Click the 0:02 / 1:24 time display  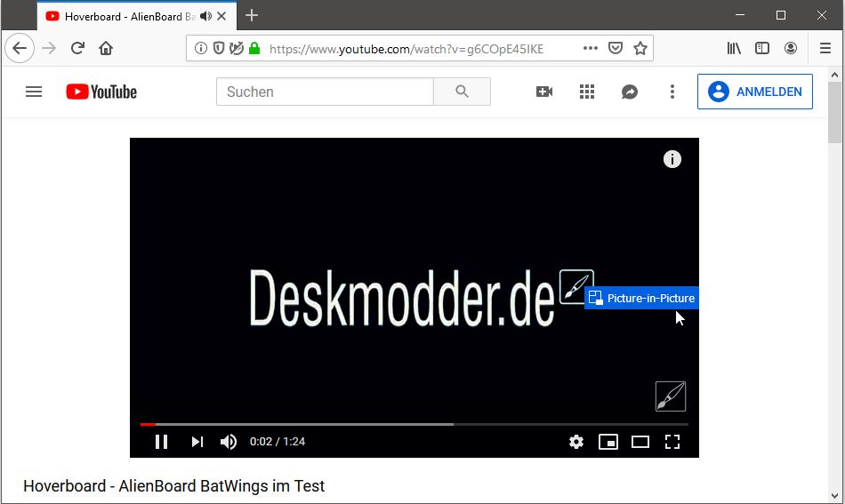278,442
